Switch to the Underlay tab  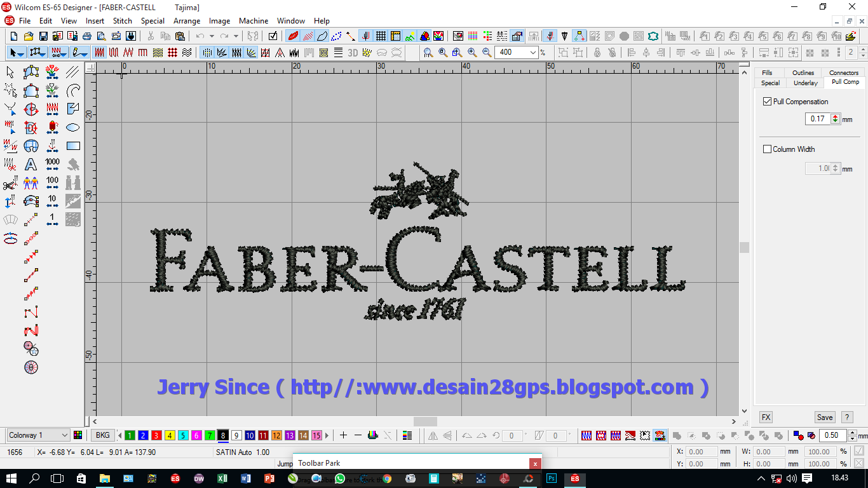(805, 83)
